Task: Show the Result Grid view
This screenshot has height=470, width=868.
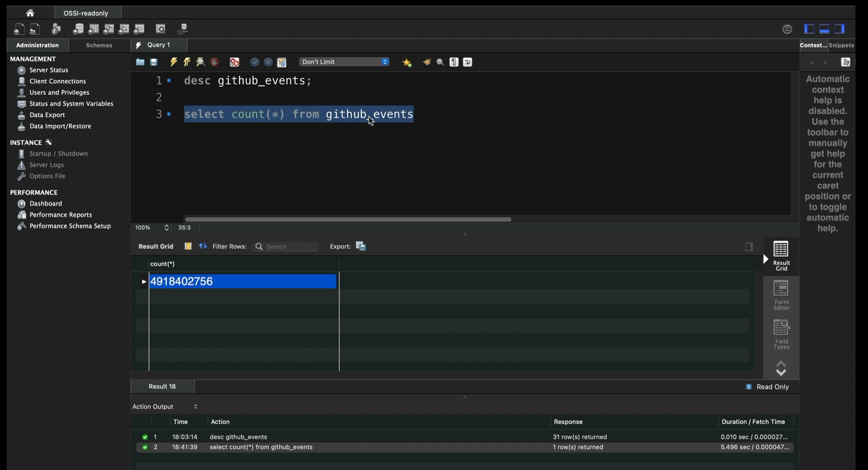Action: coord(781,256)
